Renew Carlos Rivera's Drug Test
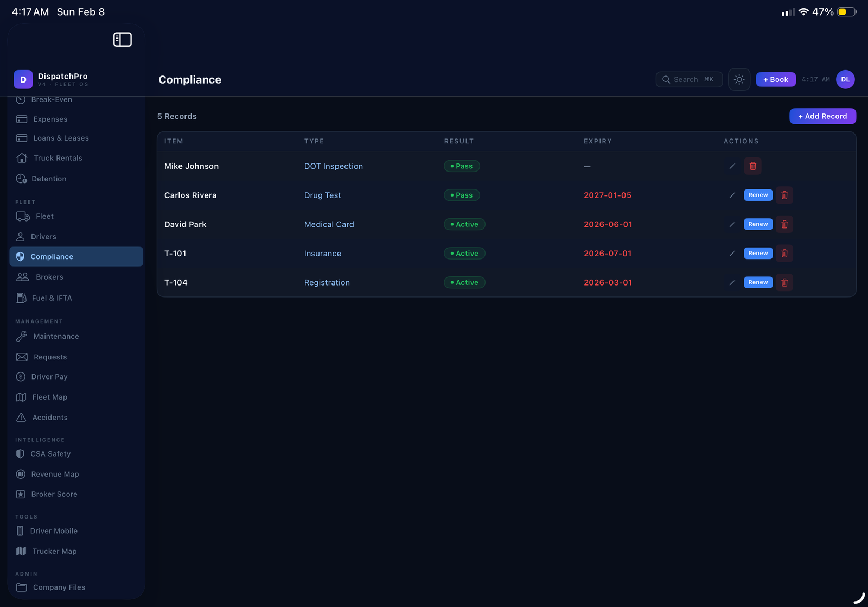Screen dimensions: 868x607 (758, 195)
